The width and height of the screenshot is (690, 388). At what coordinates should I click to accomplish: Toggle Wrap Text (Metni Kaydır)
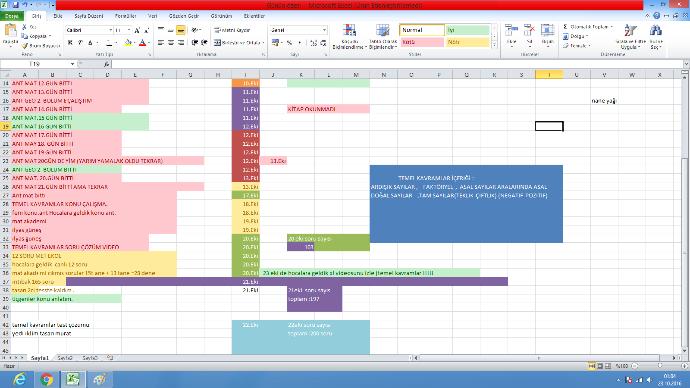point(232,30)
